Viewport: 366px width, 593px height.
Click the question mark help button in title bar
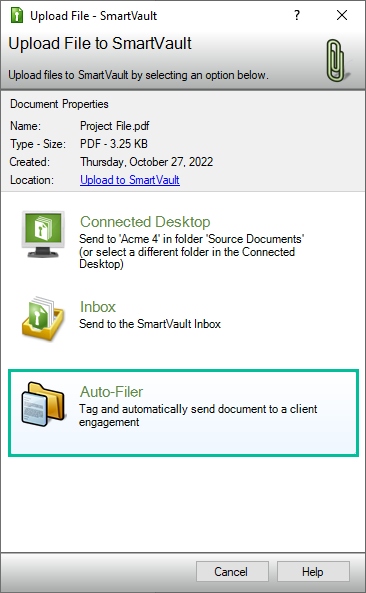(297, 15)
